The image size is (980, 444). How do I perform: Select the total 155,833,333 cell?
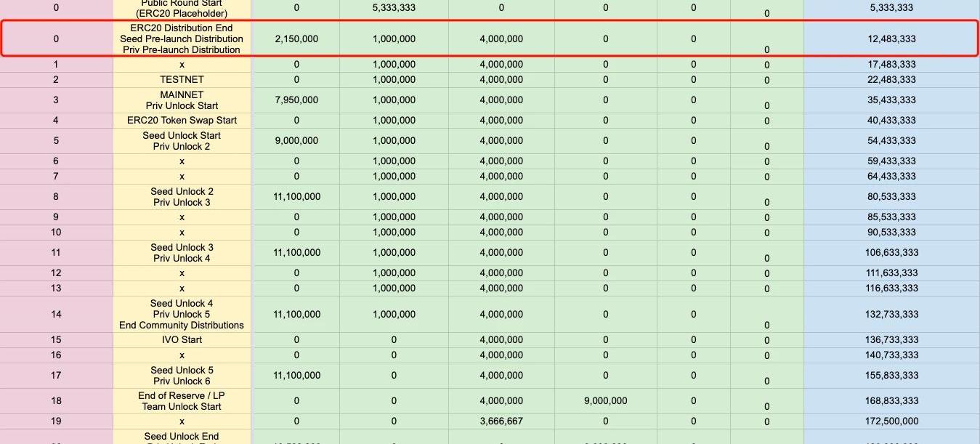[891, 376]
